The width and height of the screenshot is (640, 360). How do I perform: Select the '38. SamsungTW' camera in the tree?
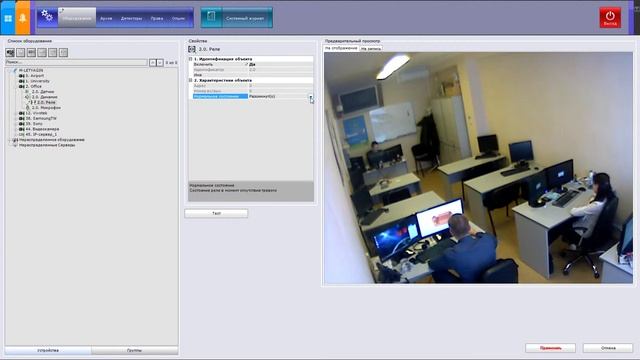[x=41, y=118]
